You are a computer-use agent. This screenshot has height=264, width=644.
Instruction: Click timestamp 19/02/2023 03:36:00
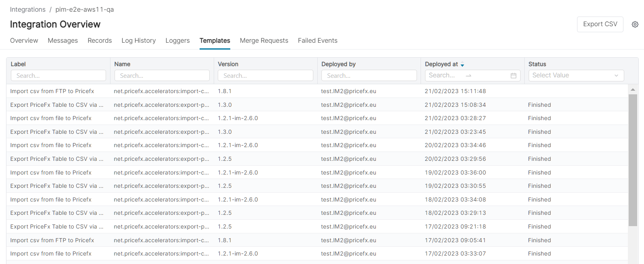(x=455, y=173)
